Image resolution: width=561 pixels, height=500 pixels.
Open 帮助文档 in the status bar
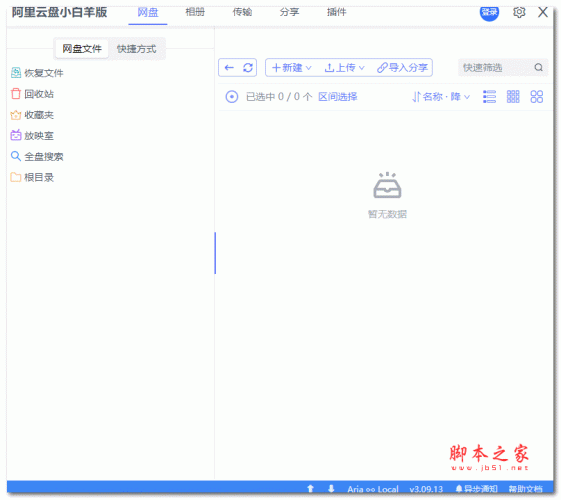coord(526,489)
